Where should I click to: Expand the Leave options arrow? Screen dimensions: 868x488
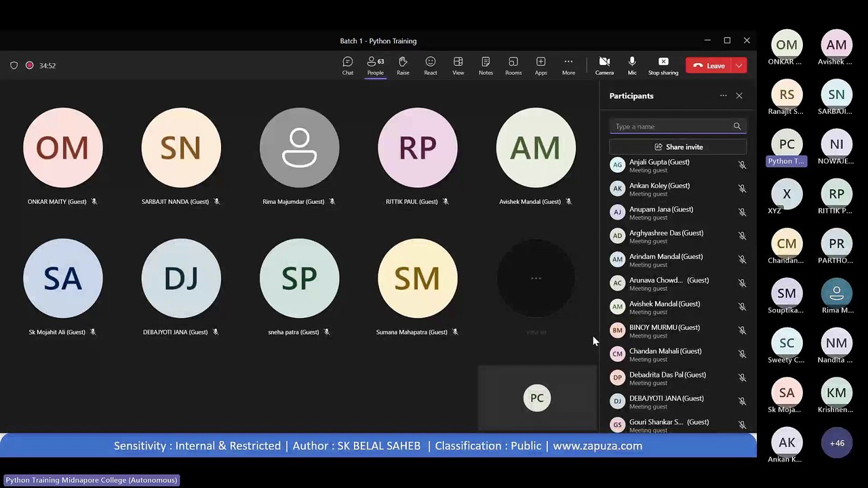(739, 66)
